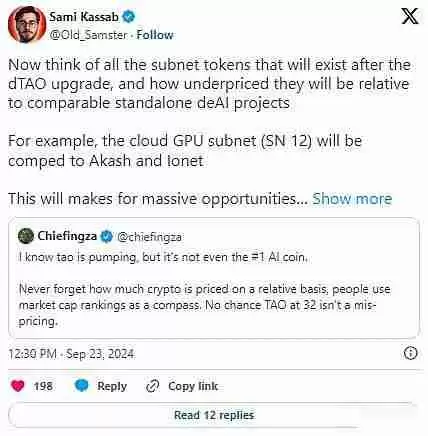Follow Sami Kassab
The height and width of the screenshot is (436, 428).
tap(155, 35)
